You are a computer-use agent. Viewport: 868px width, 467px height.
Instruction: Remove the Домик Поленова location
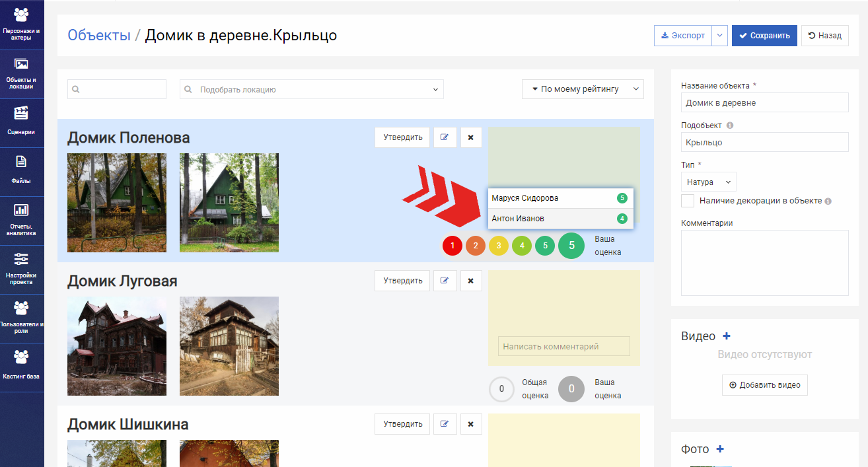471,137
